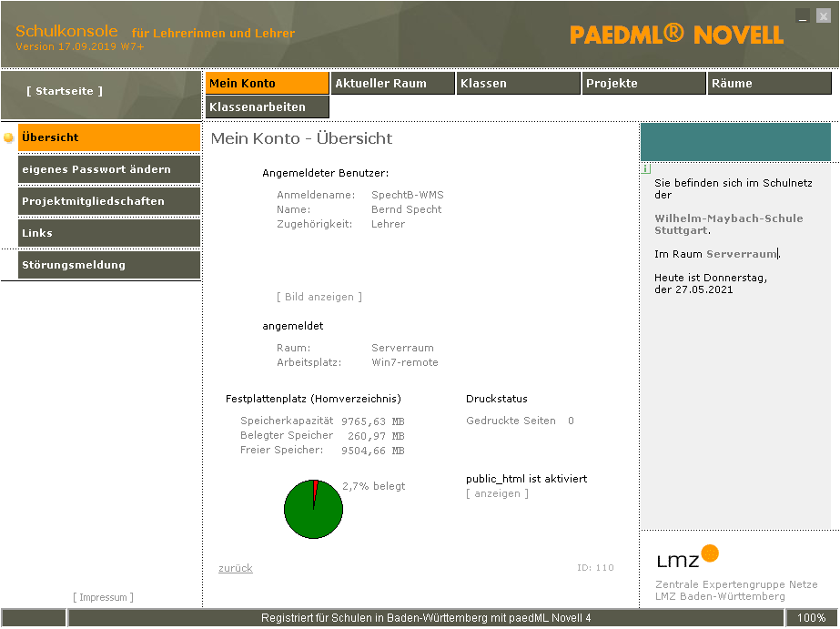Click the Gedruckte Seiten count 0
840x629 pixels.
point(571,421)
